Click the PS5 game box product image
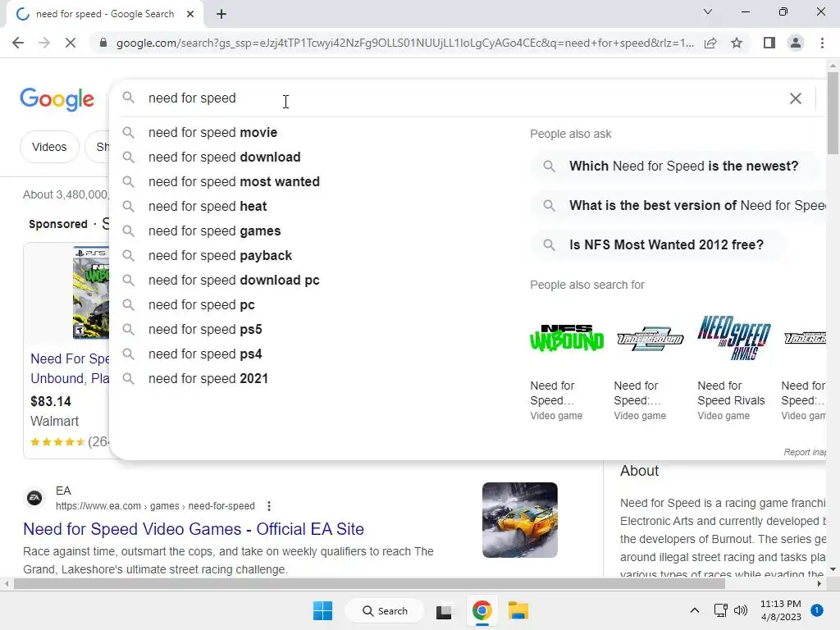This screenshot has width=840, height=630. point(90,293)
